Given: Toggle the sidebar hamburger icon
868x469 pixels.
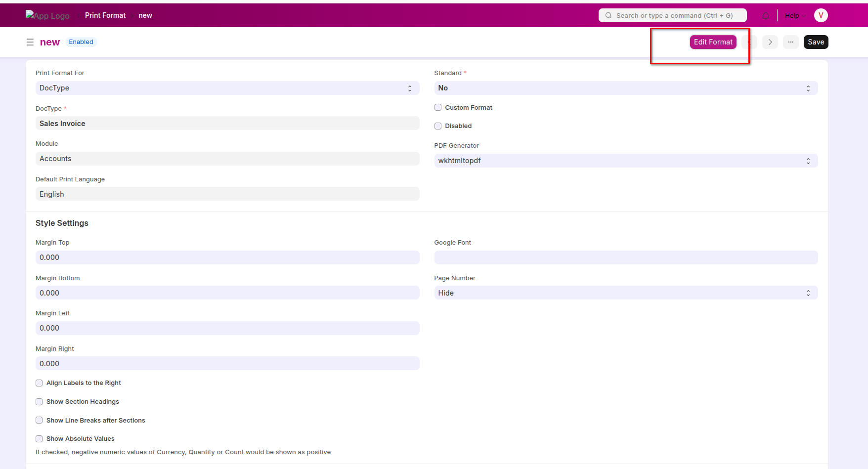Looking at the screenshot, I should 30,42.
